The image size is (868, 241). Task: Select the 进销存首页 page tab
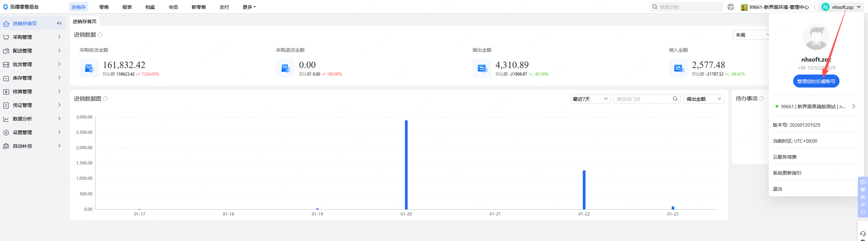[x=85, y=21]
